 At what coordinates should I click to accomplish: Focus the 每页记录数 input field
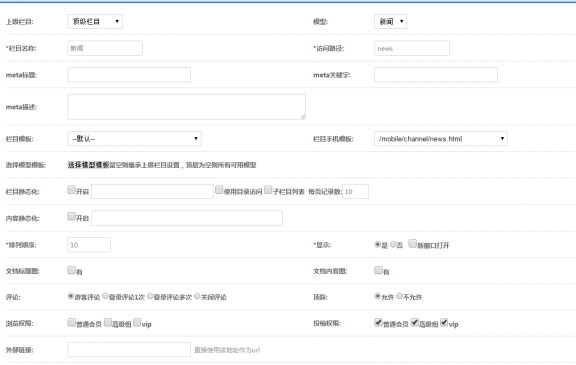tap(355, 191)
